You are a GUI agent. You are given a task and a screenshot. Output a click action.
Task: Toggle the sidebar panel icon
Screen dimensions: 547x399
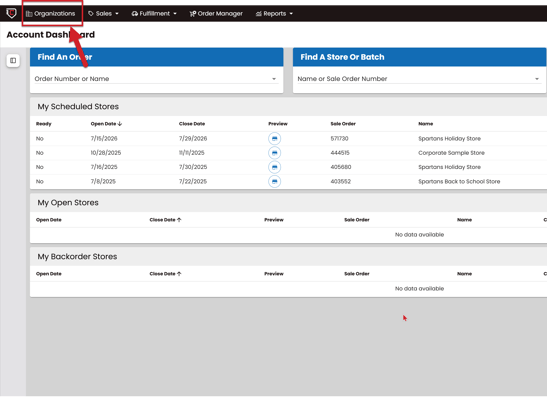[x=13, y=61]
